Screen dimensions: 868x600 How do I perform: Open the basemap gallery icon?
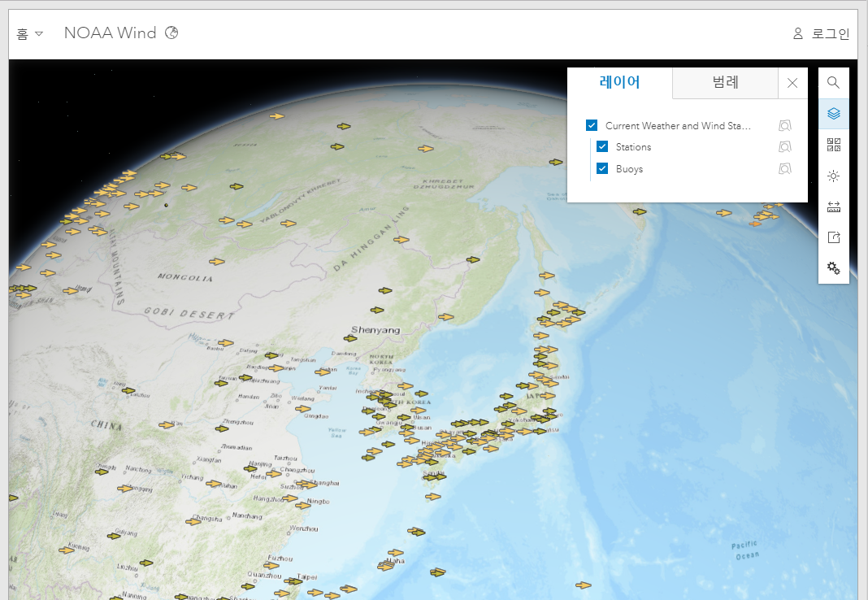pyautogui.click(x=833, y=145)
